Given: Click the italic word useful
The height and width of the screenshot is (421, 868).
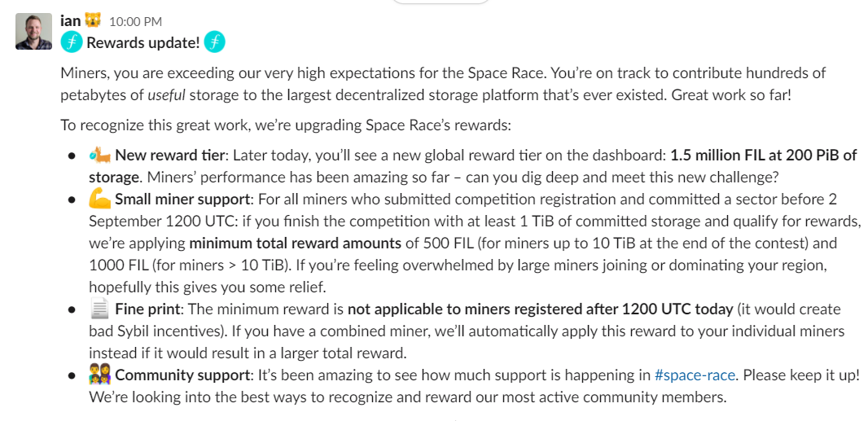Looking at the screenshot, I should pos(166,94).
